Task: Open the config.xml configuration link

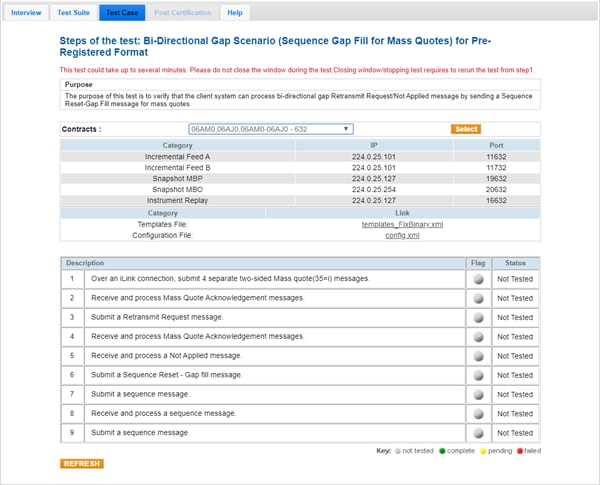Action: coord(402,235)
